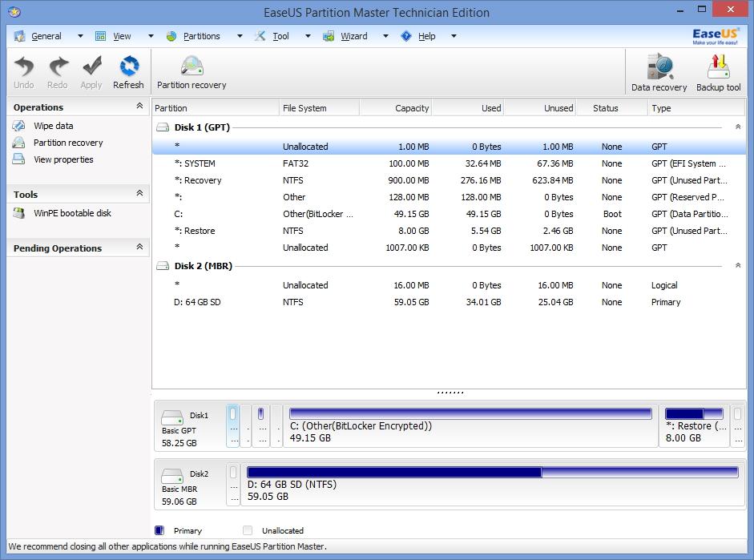The height and width of the screenshot is (560, 754).
Task: Click the Wipe data link
Action: [x=54, y=126]
